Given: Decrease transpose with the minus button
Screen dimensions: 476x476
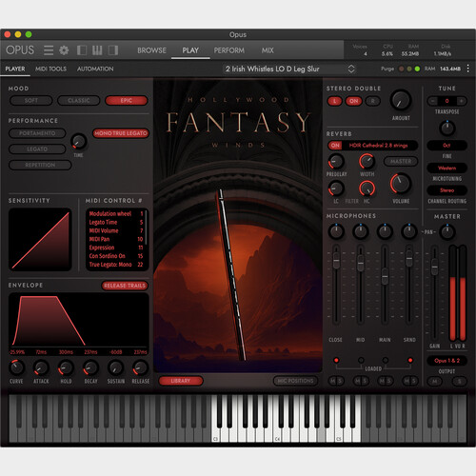Looking at the screenshot, I should (x=432, y=101).
